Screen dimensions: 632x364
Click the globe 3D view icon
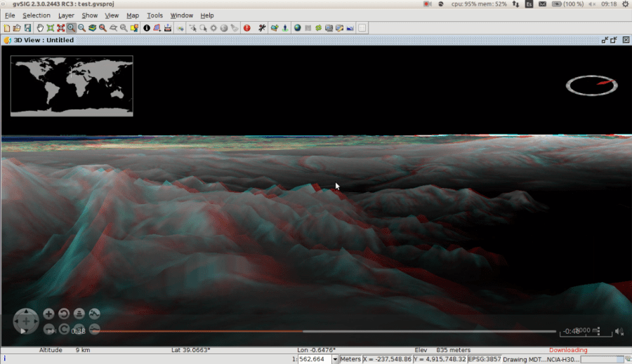point(297,28)
